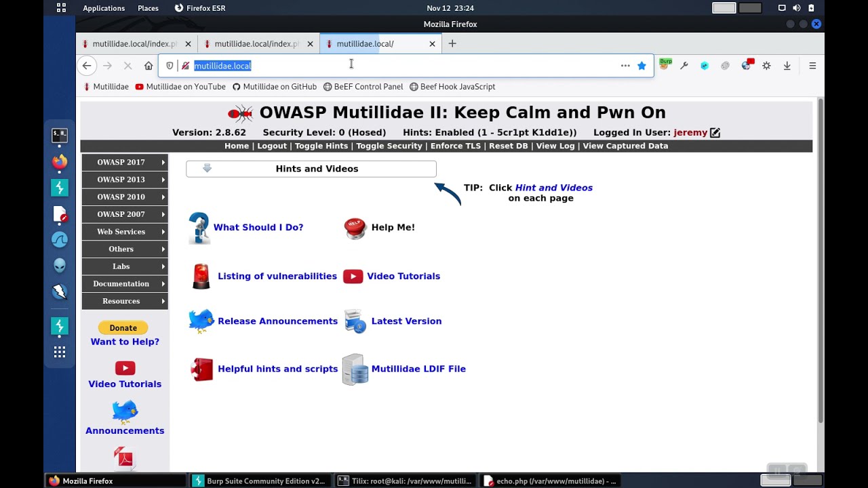Viewport: 868px width, 488px height.
Task: Open the Places menu in top panel
Action: [148, 8]
